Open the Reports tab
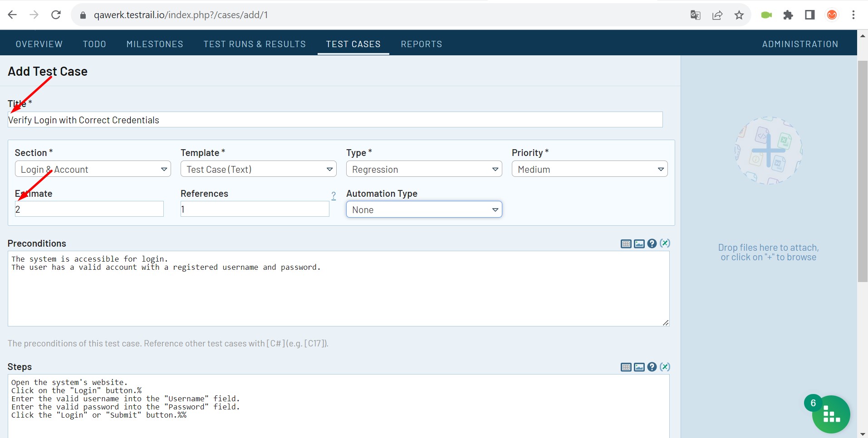868x438 pixels. point(422,44)
